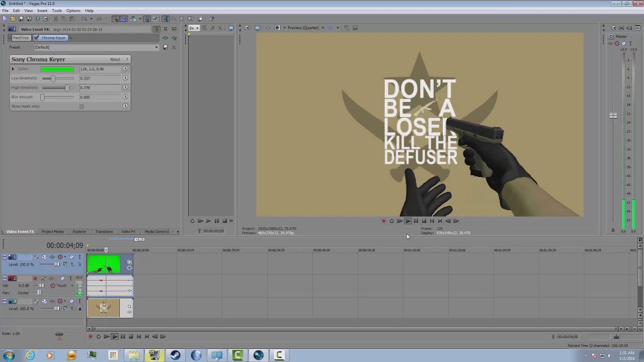
Task: Switch to the Transitions tab
Action: pos(104,232)
